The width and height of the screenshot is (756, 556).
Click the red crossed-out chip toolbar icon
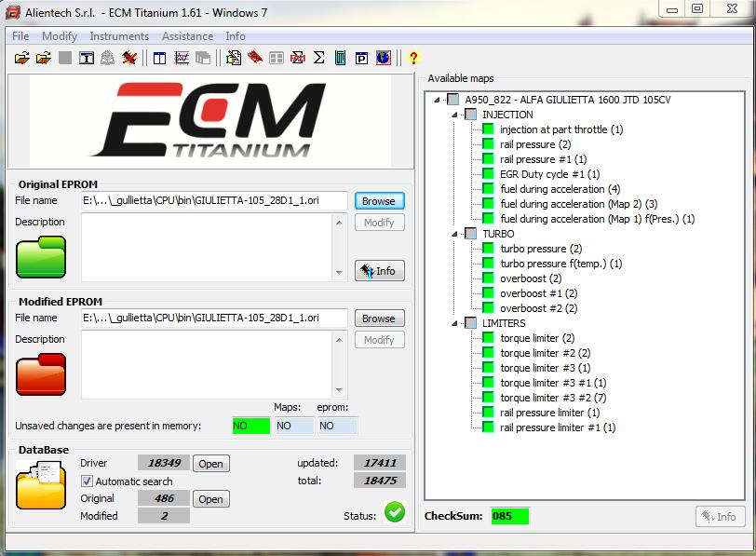(x=129, y=58)
